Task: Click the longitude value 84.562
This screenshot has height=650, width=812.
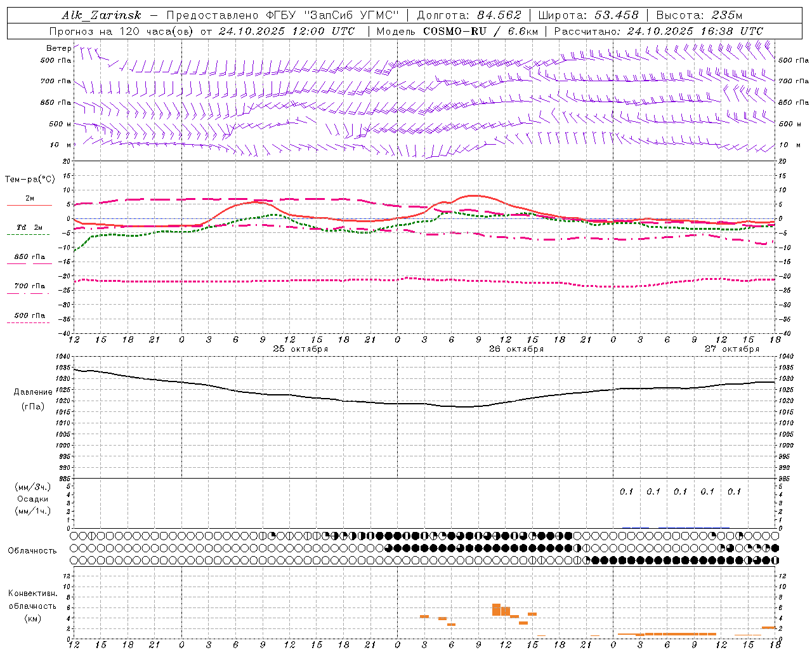Action: (x=499, y=15)
